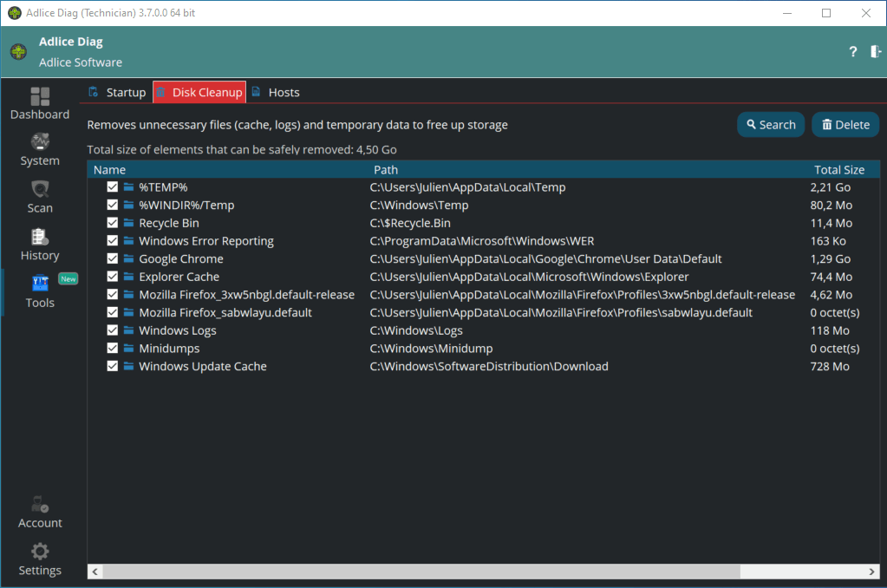
Task: Open the Tools sidebar icon
Action: coord(40,284)
